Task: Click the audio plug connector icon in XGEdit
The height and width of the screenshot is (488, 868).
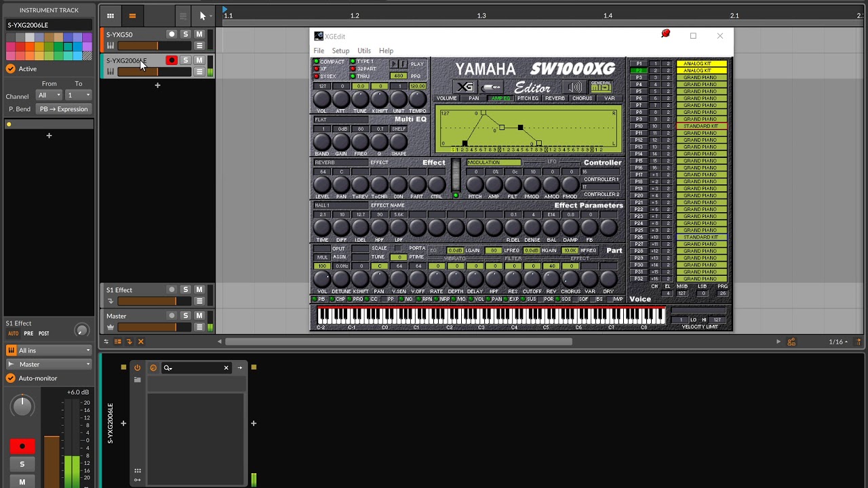Action: click(491, 87)
